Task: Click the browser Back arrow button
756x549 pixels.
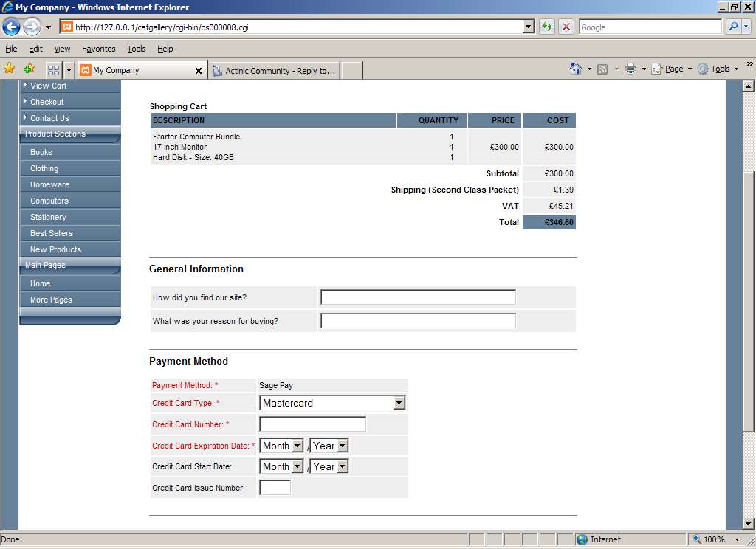Action: 11,27
